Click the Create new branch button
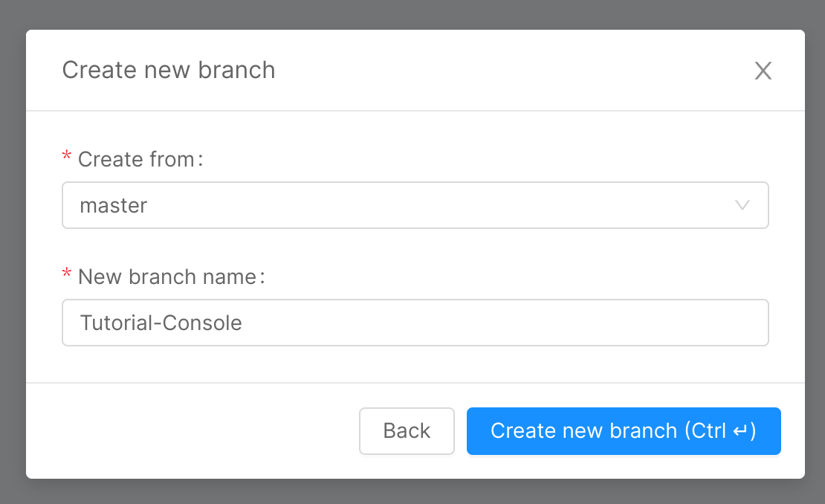 pos(624,431)
